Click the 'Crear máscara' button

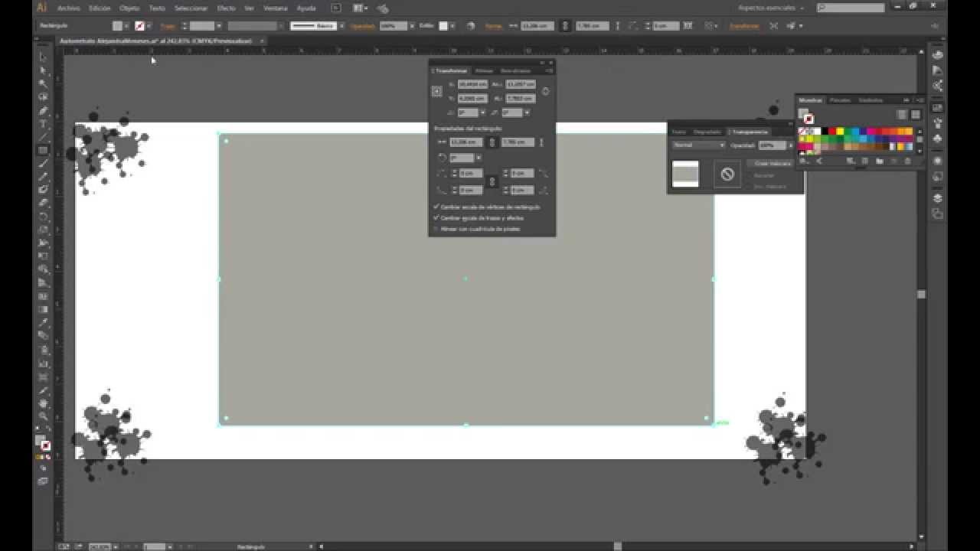click(x=773, y=163)
